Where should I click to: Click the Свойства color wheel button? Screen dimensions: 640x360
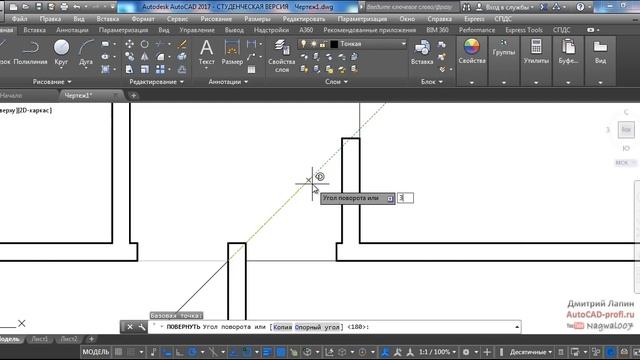472,51
